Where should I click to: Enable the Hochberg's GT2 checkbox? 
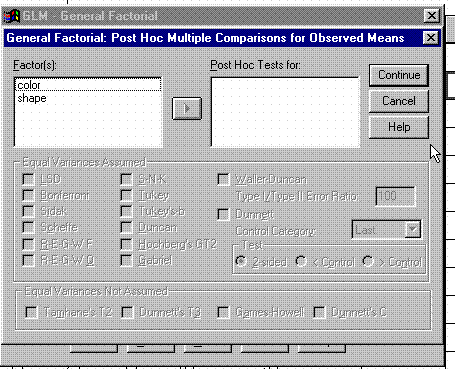click(x=126, y=244)
